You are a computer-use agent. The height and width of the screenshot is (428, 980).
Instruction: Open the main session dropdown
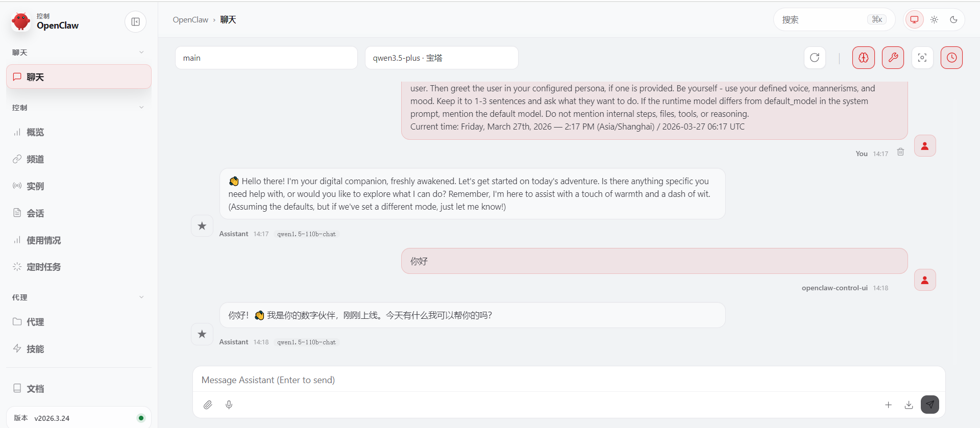pos(266,58)
